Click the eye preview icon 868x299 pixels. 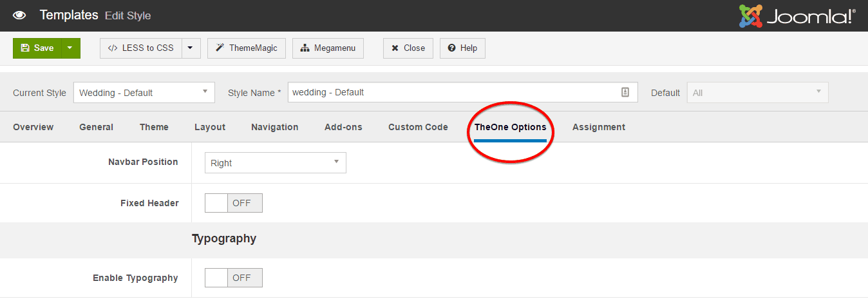(x=19, y=15)
